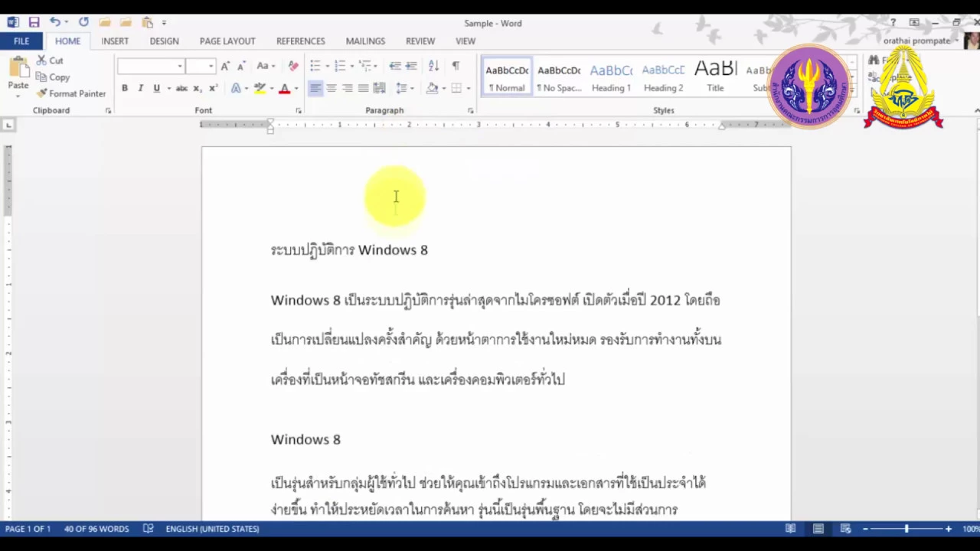Shrink the font size
Screen dimensions: 980x551
240,66
